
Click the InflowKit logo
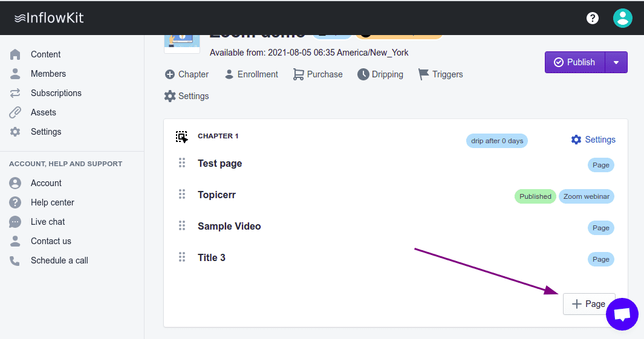49,18
